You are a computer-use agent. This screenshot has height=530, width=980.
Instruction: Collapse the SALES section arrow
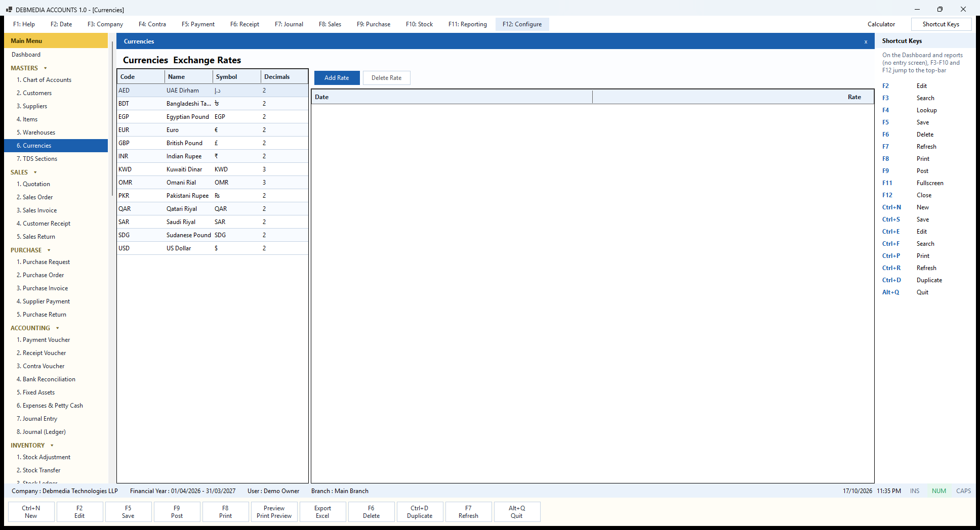35,172
